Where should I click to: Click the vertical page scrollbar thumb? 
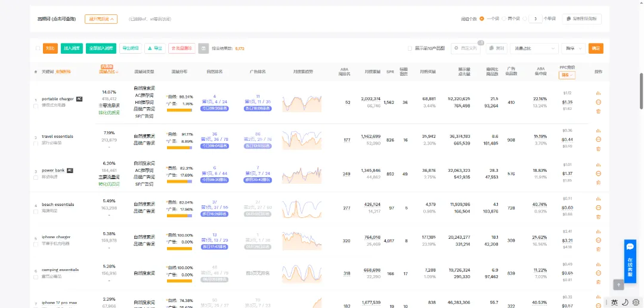click(641, 91)
